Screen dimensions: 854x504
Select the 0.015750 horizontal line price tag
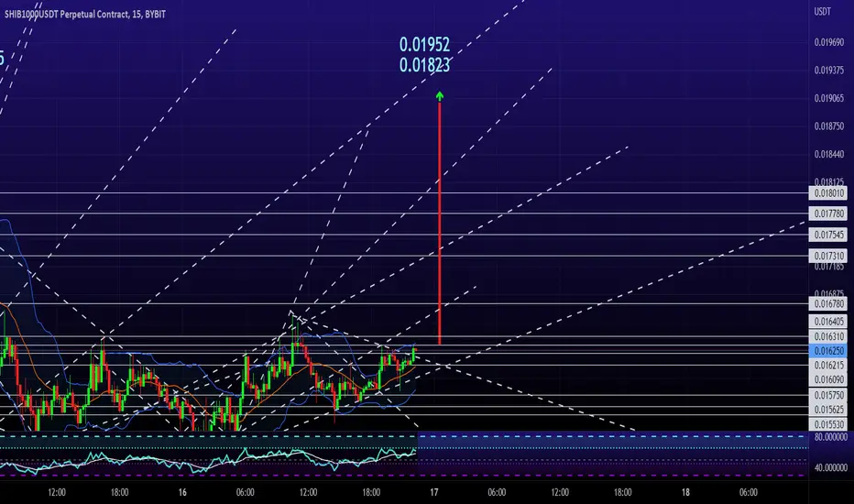click(827, 395)
